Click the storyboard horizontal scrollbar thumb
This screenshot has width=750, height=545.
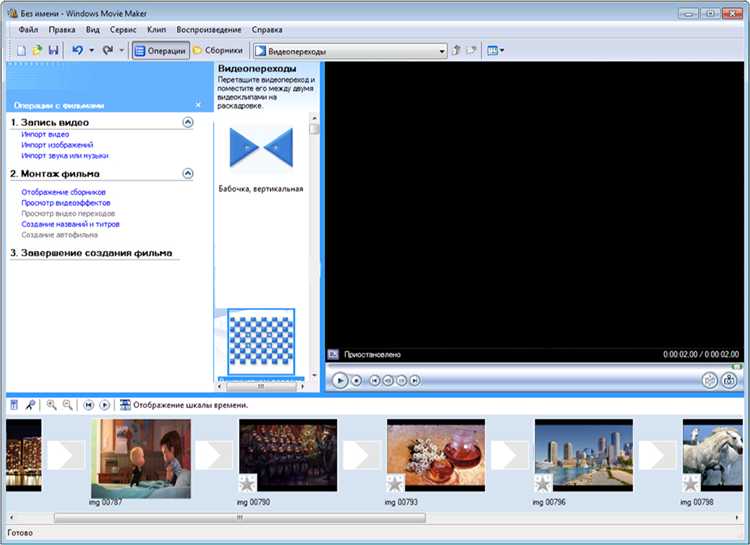pos(240,517)
